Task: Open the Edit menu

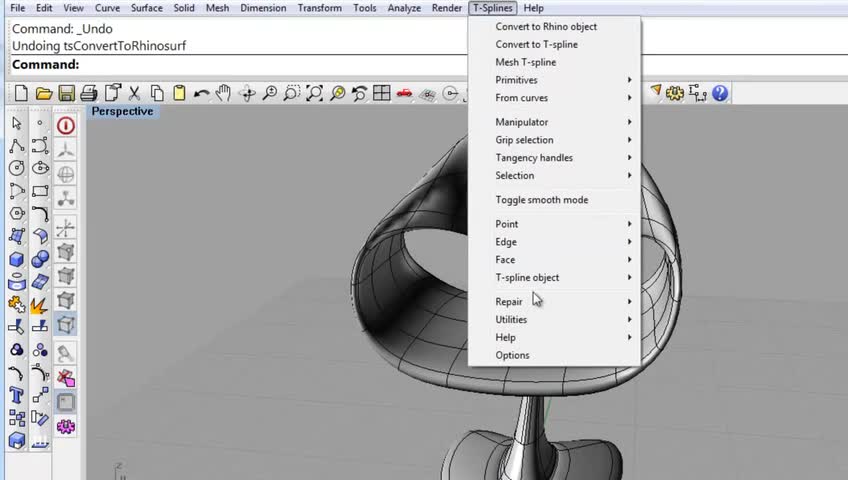Action: [x=44, y=8]
